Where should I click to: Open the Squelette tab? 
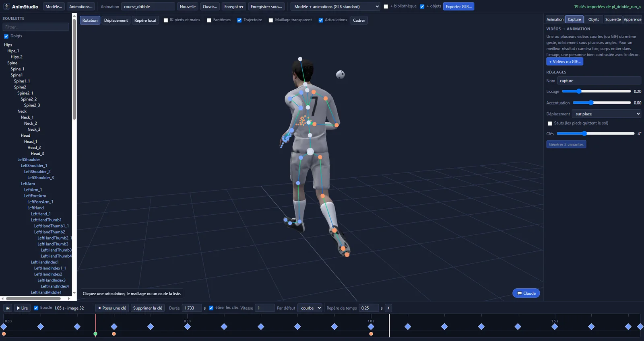[x=613, y=19]
